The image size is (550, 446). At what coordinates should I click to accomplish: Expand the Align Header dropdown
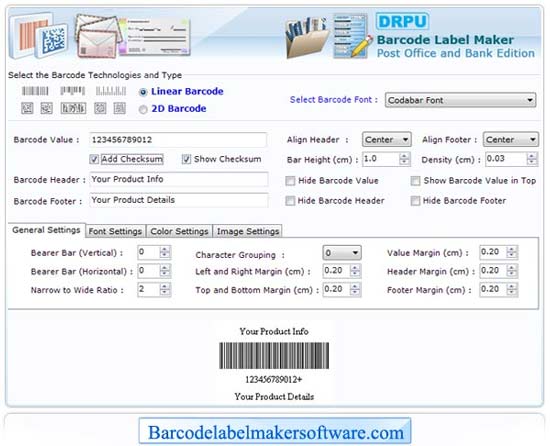[x=387, y=140]
